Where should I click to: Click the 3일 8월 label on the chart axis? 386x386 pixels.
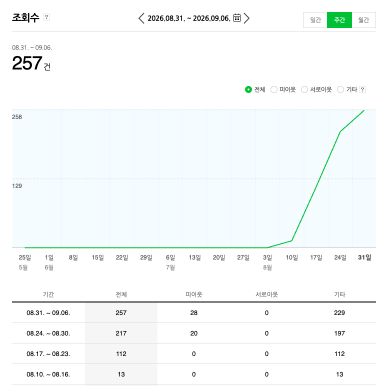click(x=267, y=262)
